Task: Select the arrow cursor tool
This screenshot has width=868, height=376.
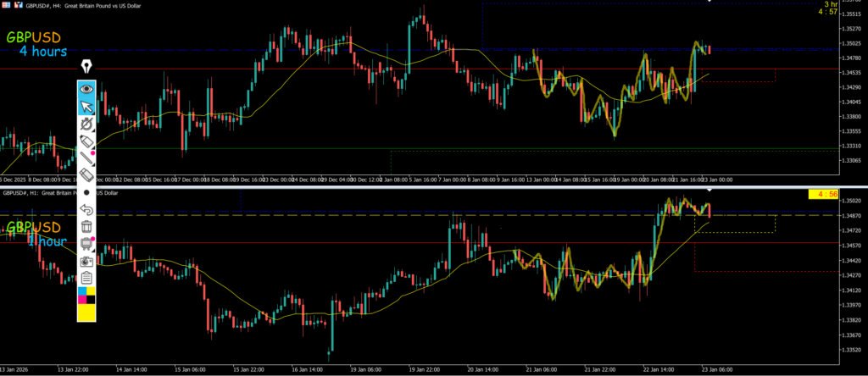Action: (x=86, y=106)
